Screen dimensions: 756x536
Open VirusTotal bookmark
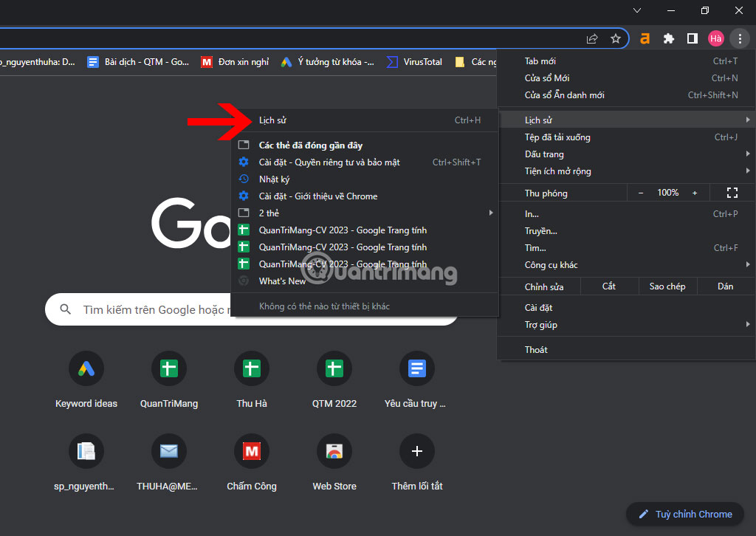415,62
